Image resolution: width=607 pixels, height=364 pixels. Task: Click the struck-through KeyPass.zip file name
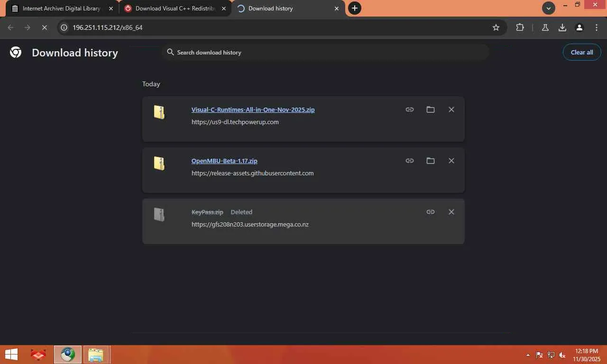point(207,212)
